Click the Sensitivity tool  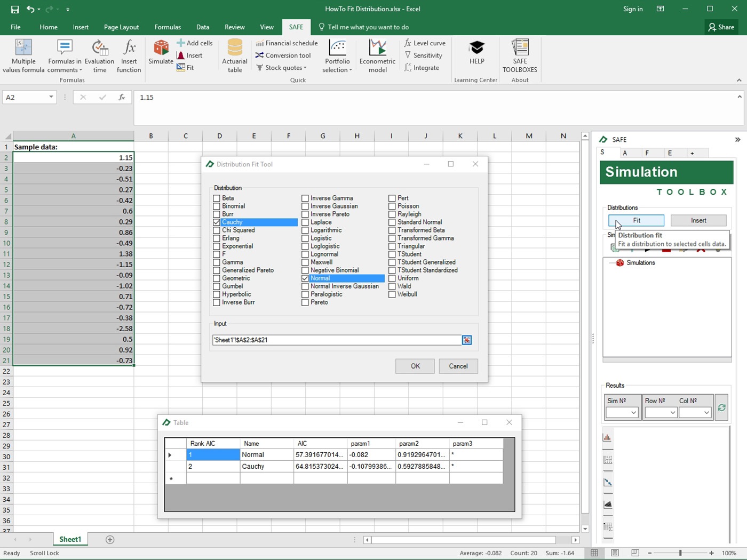(x=423, y=55)
